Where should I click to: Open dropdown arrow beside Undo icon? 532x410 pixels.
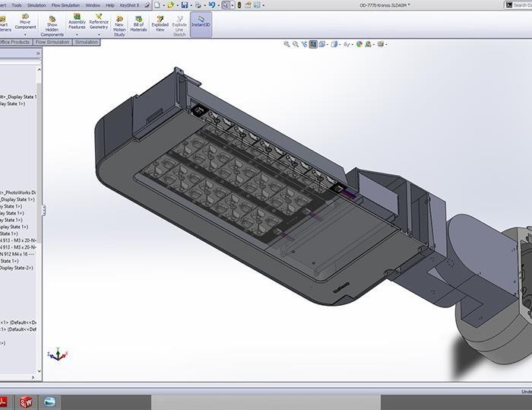pos(218,5)
